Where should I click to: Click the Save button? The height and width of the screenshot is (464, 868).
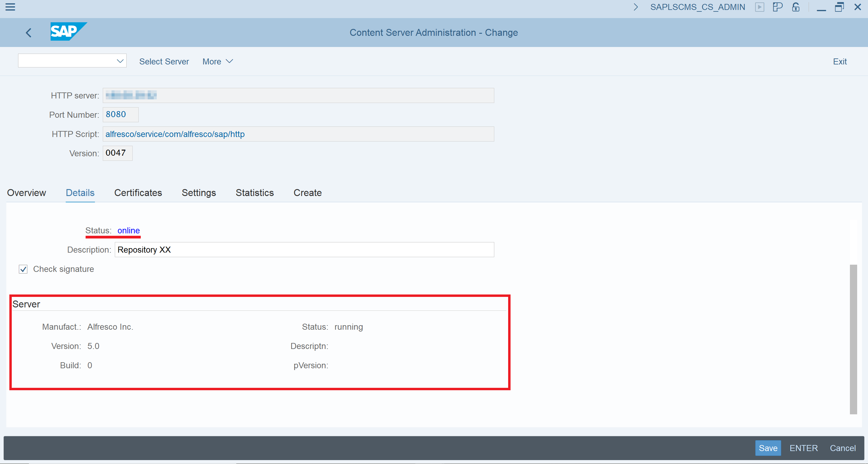point(768,448)
